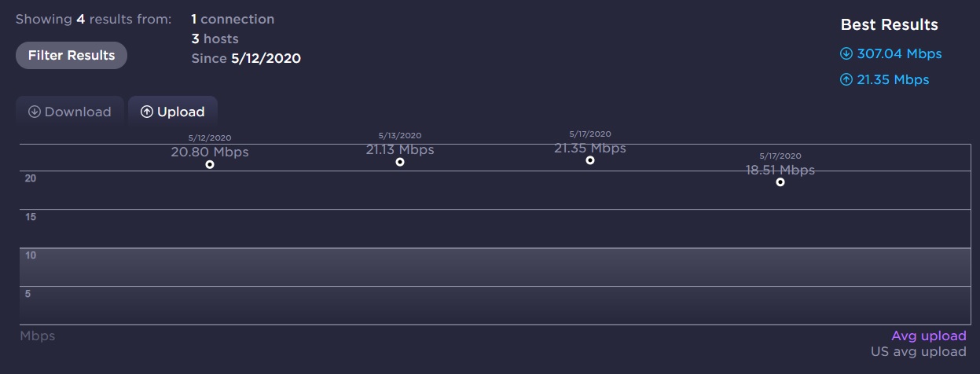Click the 3 hosts summary text
980x374 pixels.
(x=215, y=38)
